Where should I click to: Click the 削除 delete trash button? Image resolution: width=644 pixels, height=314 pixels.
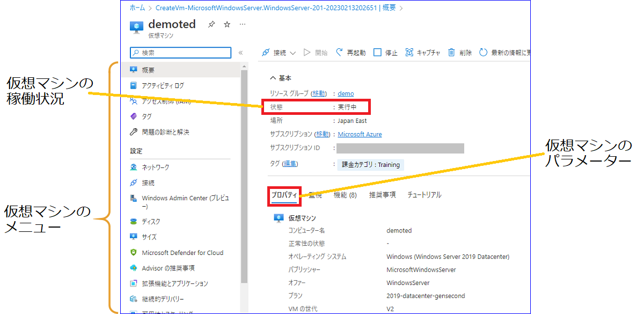460,53
